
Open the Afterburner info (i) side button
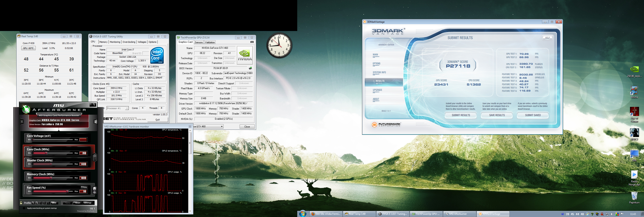tap(95, 121)
